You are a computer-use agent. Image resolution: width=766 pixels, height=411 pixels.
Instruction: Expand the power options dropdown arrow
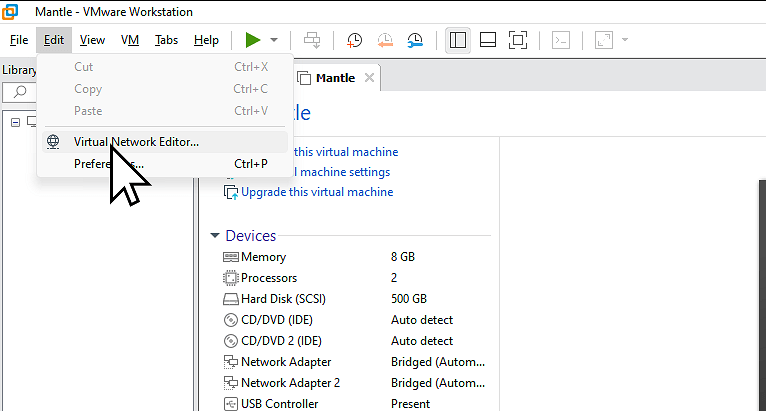(x=274, y=40)
